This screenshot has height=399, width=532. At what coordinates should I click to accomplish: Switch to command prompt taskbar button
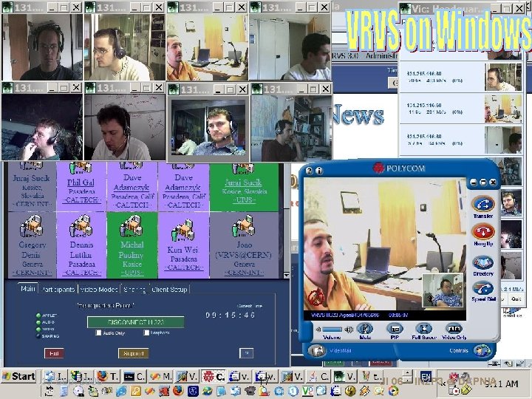(x=134, y=376)
